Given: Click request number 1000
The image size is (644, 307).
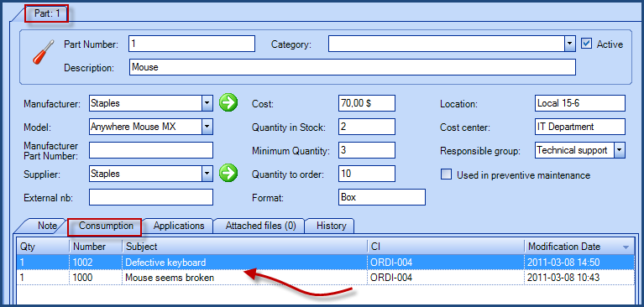Looking at the screenshot, I should click(x=82, y=278).
